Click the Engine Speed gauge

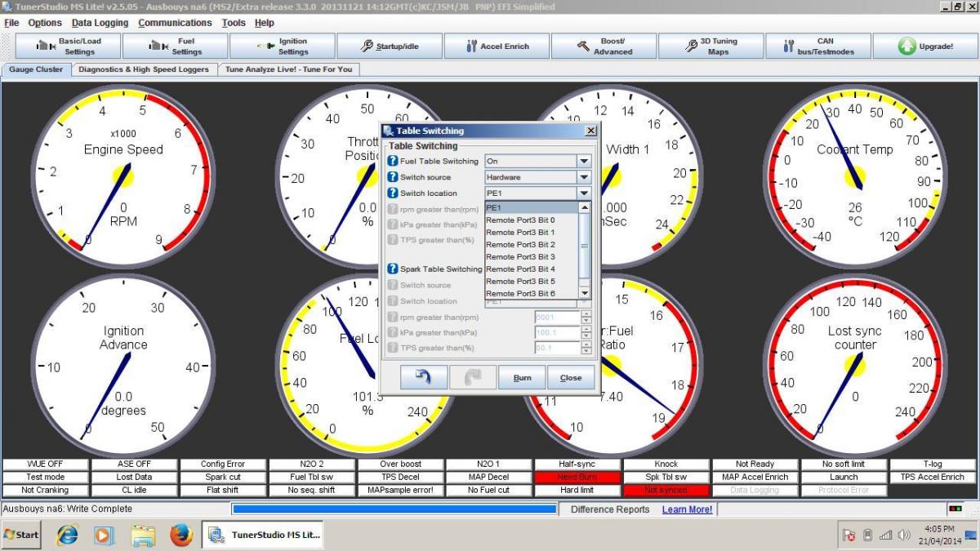(123, 176)
